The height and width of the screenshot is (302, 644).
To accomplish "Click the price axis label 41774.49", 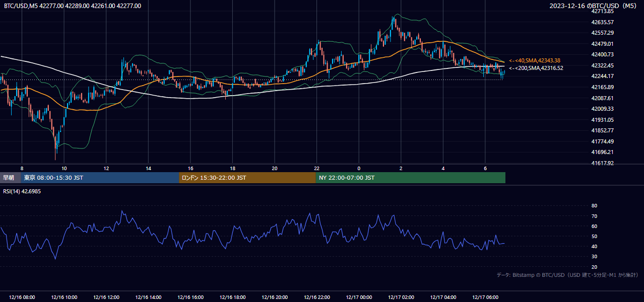I will 602,141.
